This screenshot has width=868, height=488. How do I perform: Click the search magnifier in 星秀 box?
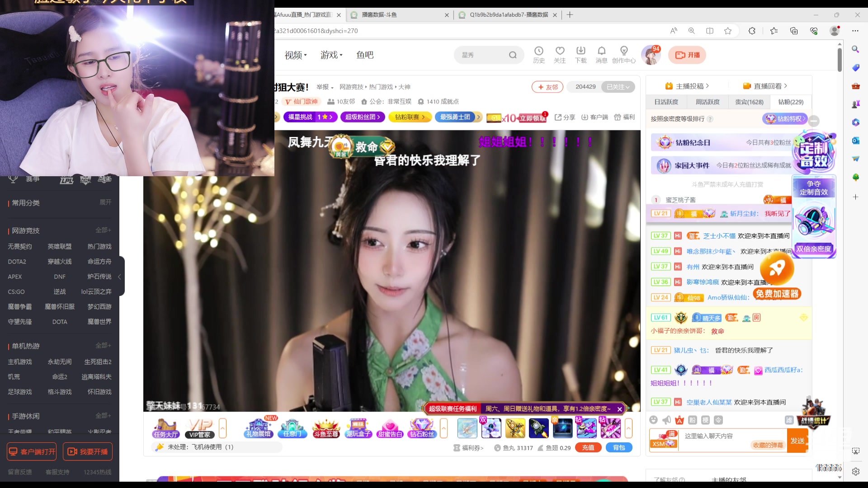tap(513, 55)
